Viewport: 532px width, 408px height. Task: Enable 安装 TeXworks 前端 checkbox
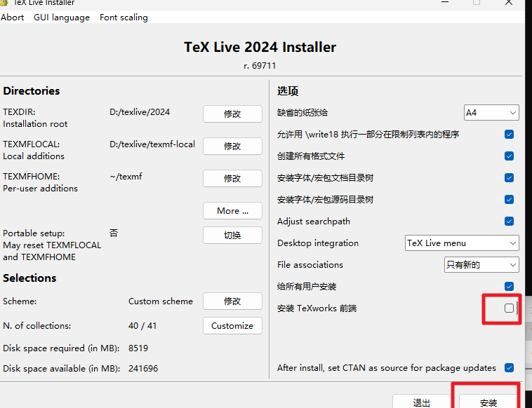click(509, 308)
